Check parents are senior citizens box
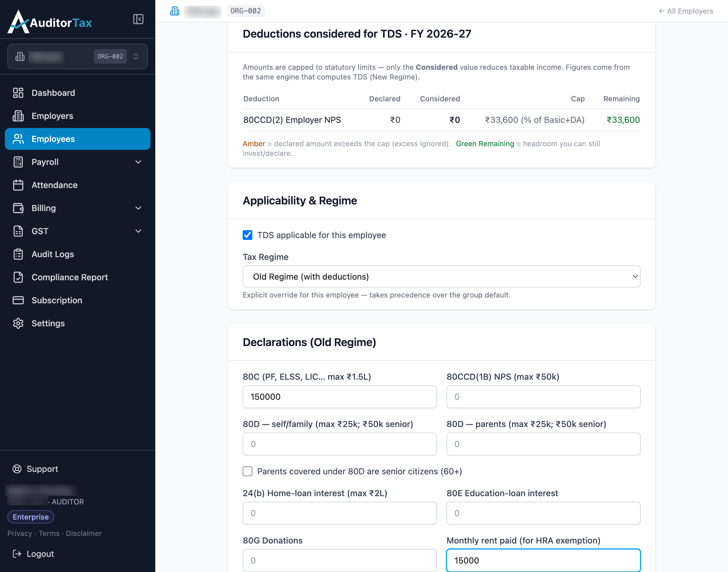The width and height of the screenshot is (728, 572). (248, 472)
